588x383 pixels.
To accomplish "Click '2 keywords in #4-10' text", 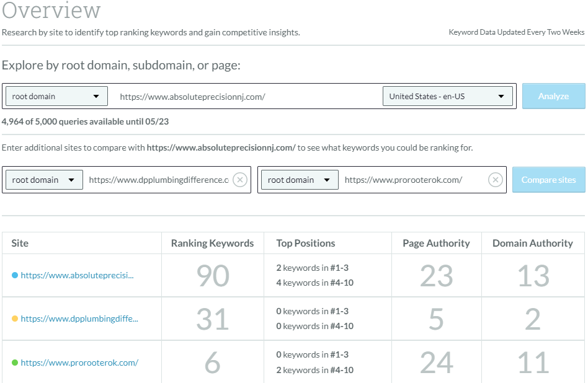I will pos(315,370).
